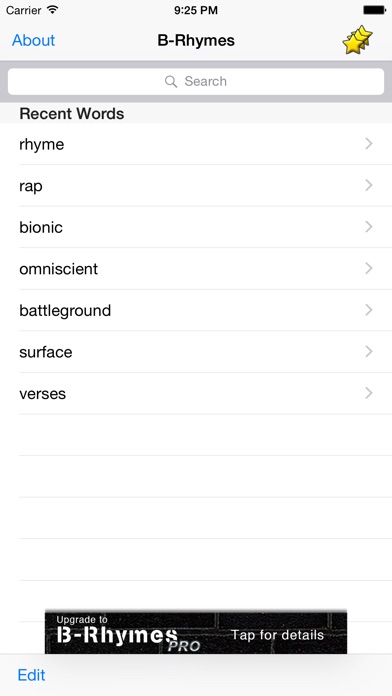Image resolution: width=392 pixels, height=696 pixels.
Task: Tap the magnifying glass search icon
Action: [171, 81]
